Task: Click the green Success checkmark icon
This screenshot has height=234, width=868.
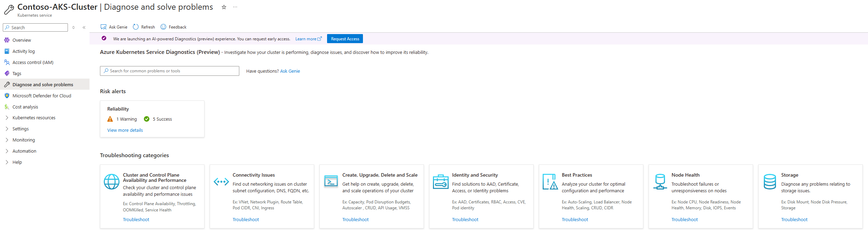Action: (x=147, y=119)
